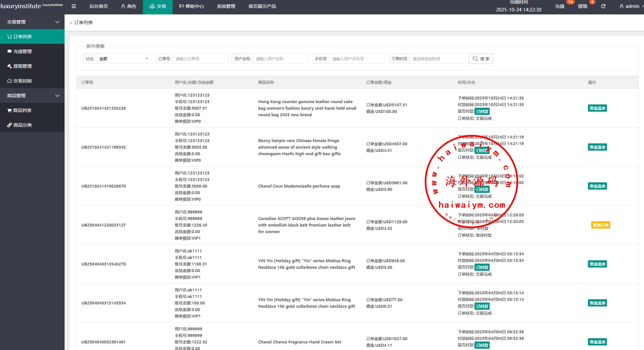This screenshot has width=644, height=350.
Task: Click the hamburger menu collapse icon
Action: tap(74, 6)
